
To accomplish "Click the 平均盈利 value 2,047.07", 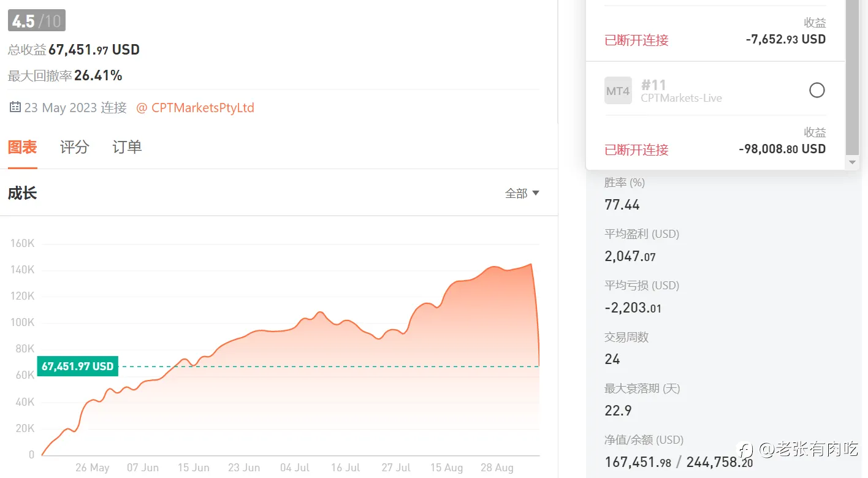I will tap(630, 256).
